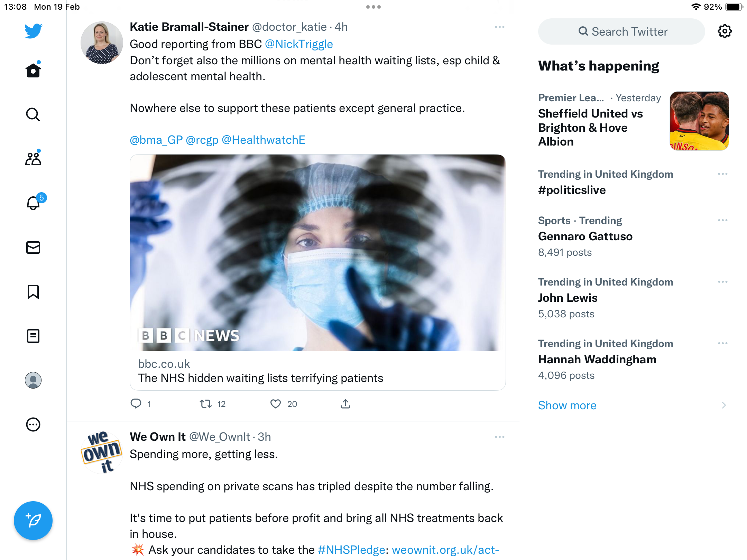Open 'The NHS hidden waiting lists' headline
Viewport: 747px width, 560px height.
[260, 378]
